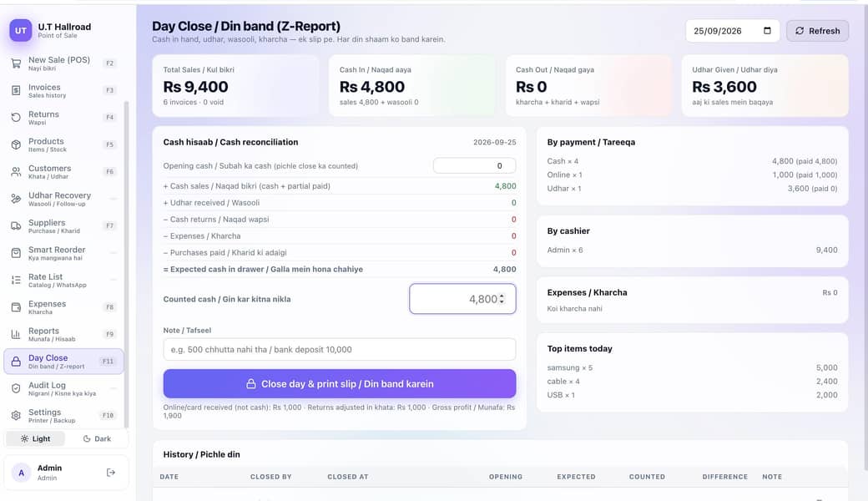868x501 pixels.
Task: Open the Reports chart icon
Action: [x=16, y=334]
